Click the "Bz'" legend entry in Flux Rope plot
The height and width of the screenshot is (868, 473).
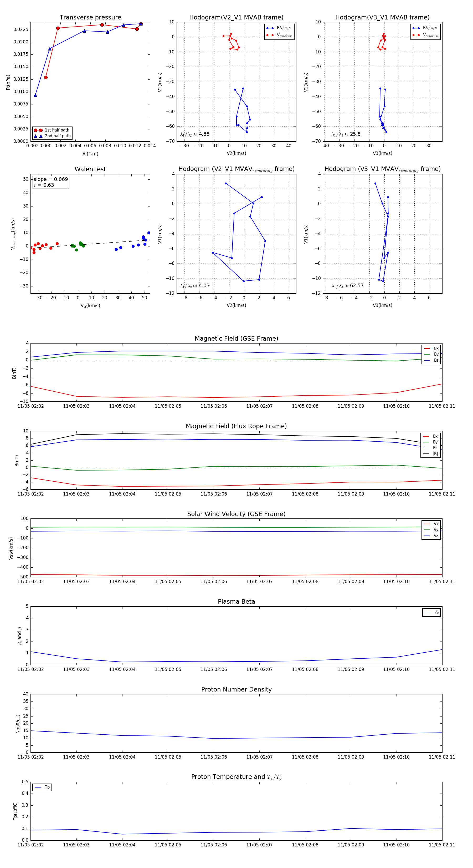(431, 448)
